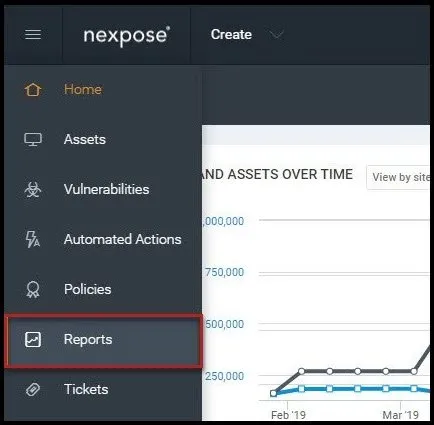Screen dimensions: 434x425
Task: Open the Tickets page
Action: [x=86, y=389]
